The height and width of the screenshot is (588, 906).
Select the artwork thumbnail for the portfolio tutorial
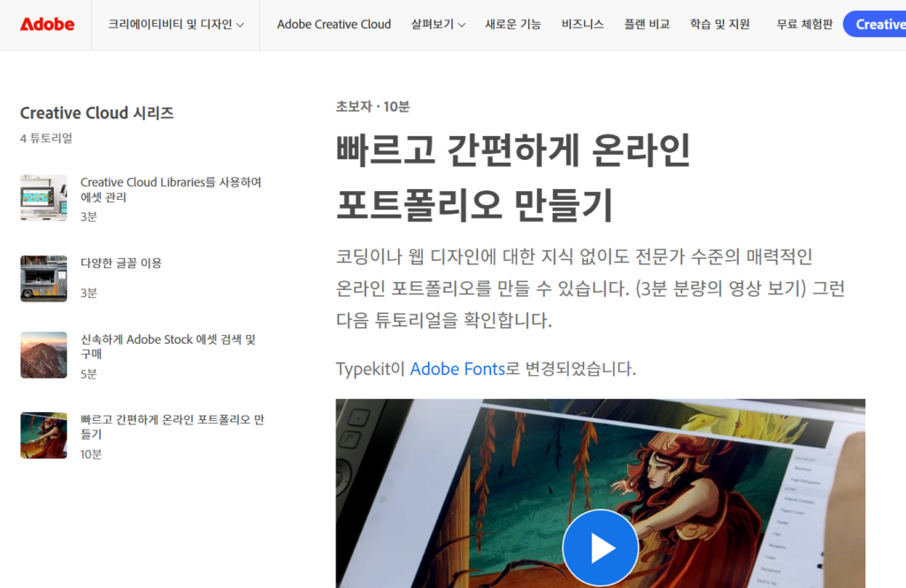click(43, 435)
